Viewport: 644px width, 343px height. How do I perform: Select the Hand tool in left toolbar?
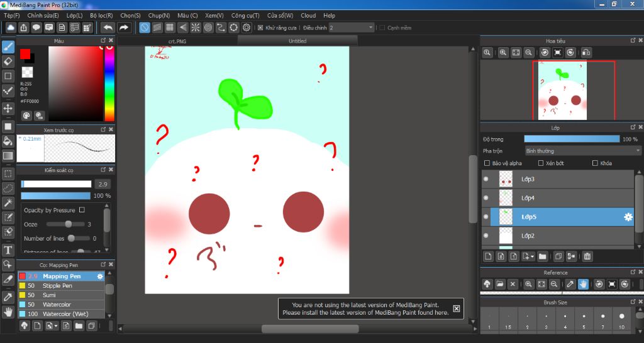point(8,312)
